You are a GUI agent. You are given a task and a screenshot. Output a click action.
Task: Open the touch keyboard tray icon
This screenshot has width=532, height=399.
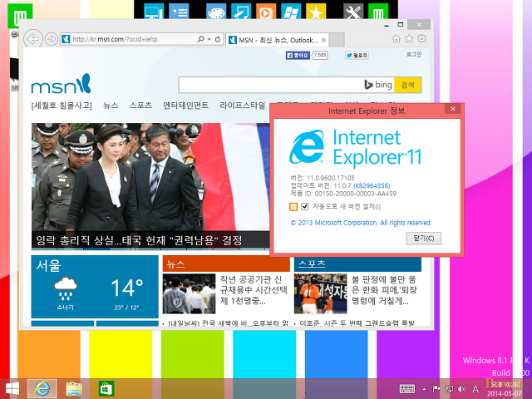[407, 389]
